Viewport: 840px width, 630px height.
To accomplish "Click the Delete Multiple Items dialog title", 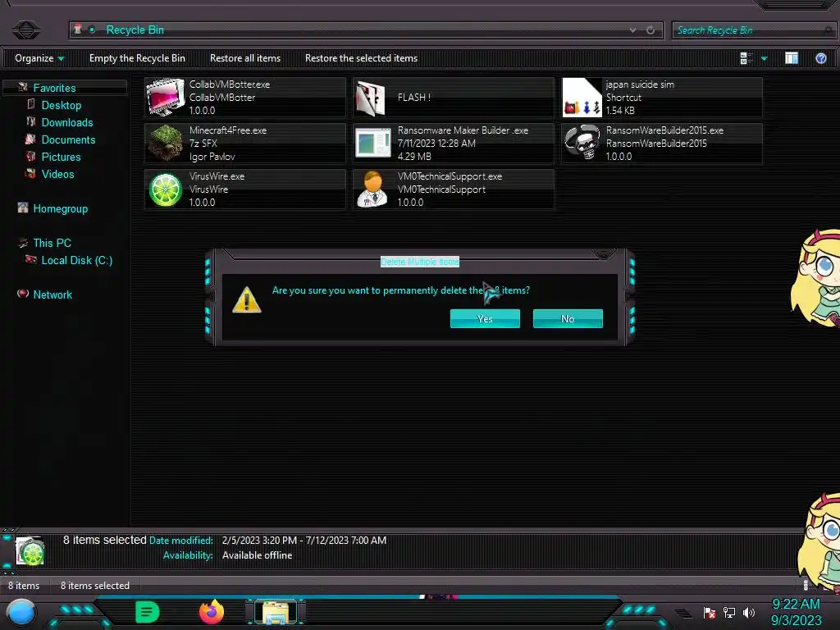I will click(419, 262).
